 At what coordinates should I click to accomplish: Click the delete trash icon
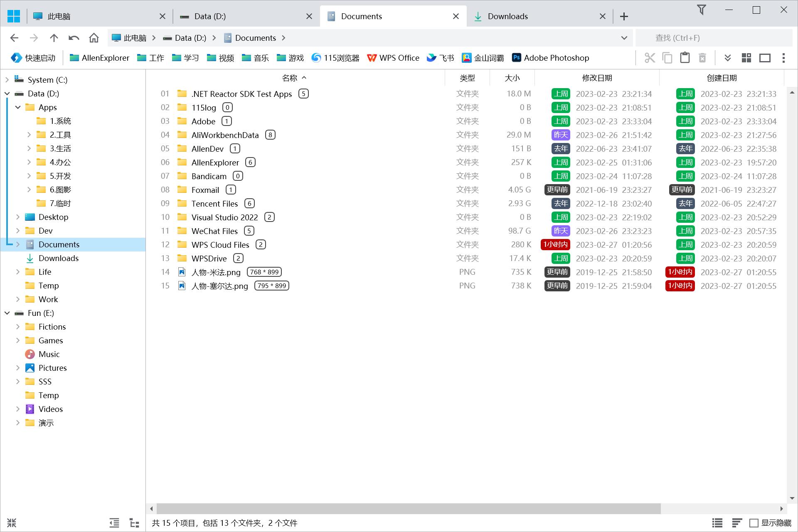702,58
